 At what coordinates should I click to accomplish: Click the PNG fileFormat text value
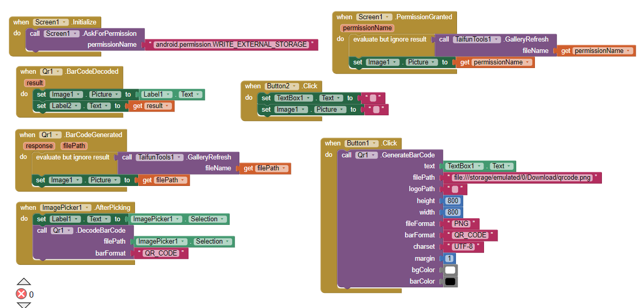[x=461, y=224]
